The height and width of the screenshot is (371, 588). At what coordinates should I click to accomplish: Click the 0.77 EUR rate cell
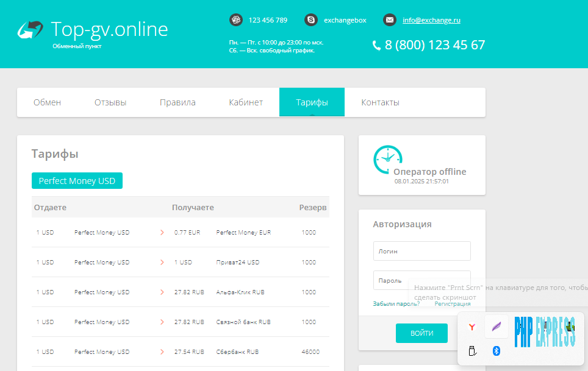(x=187, y=233)
